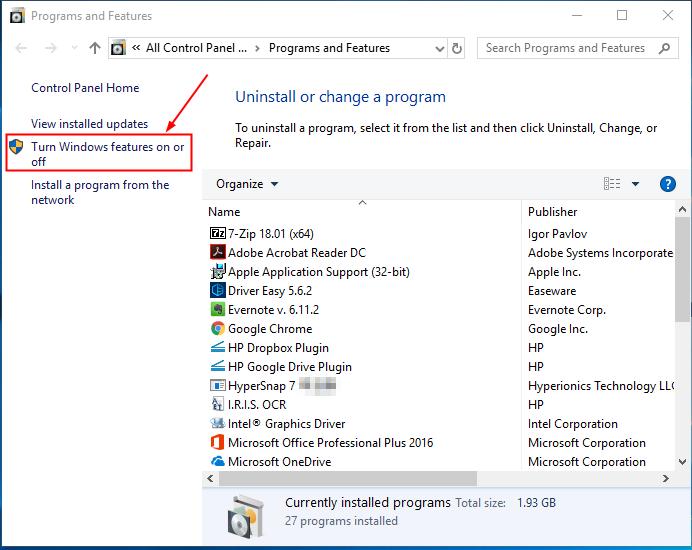Click the address bar control panel icon
Screen dimensions: 692x550
(118, 48)
